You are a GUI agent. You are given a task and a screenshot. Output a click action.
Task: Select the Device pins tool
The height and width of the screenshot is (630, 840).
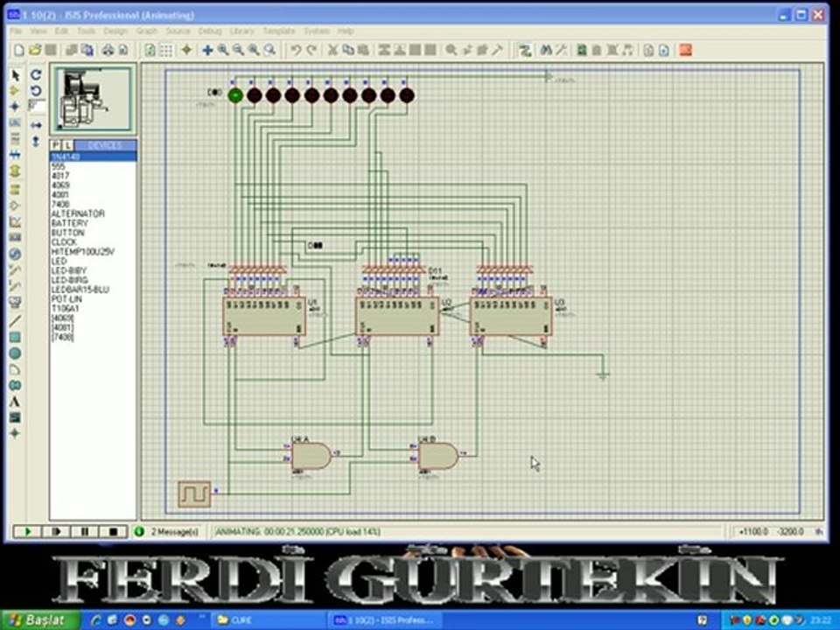pos(15,205)
